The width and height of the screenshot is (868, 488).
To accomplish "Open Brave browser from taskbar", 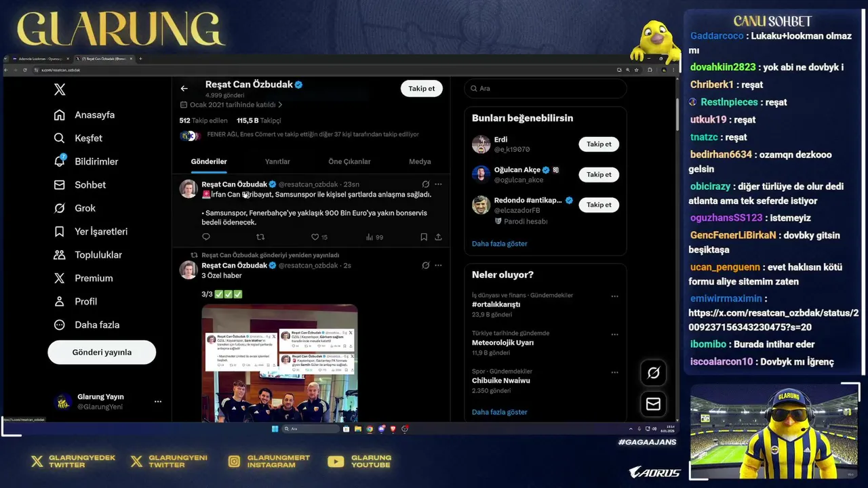I will [x=393, y=429].
